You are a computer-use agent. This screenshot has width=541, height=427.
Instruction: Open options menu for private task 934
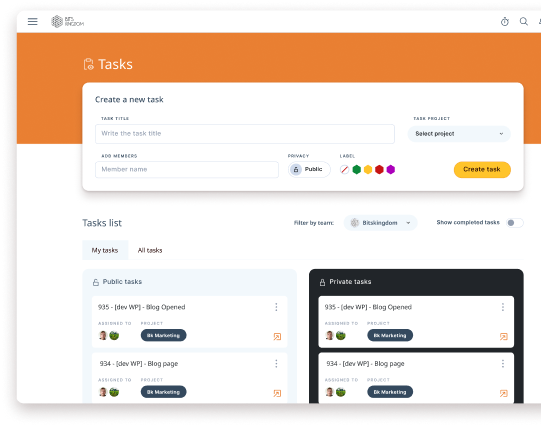pos(503,364)
